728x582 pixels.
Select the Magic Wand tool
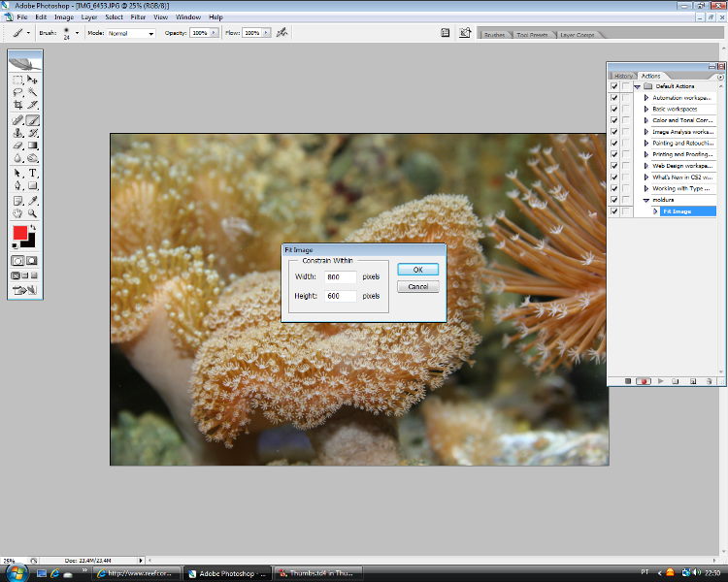pos(32,92)
